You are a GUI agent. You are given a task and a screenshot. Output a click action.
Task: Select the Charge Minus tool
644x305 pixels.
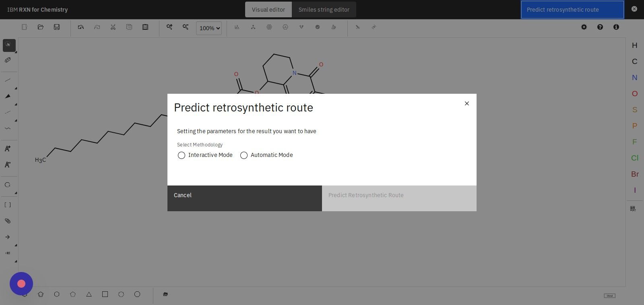pyautogui.click(x=8, y=165)
